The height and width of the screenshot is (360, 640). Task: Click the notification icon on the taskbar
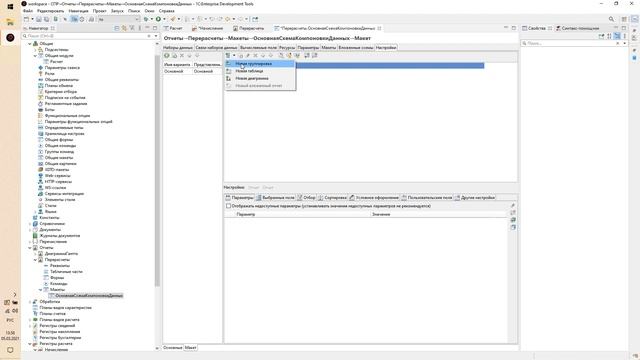click(x=10, y=350)
